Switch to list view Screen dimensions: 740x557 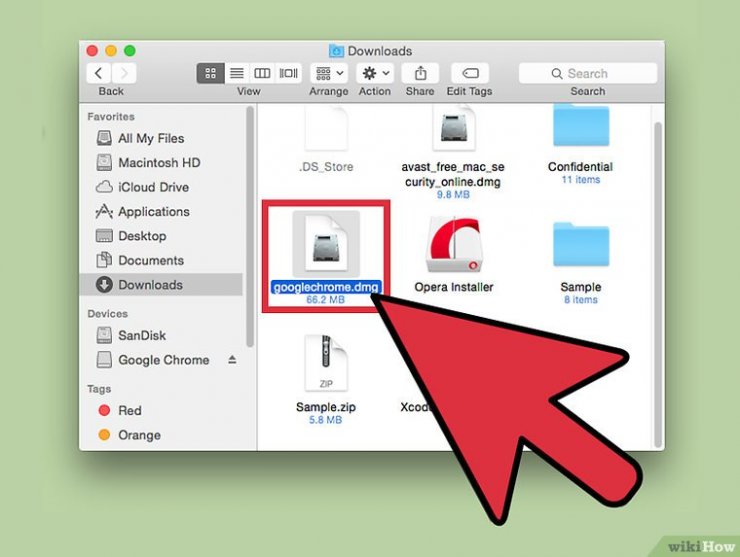(x=237, y=73)
